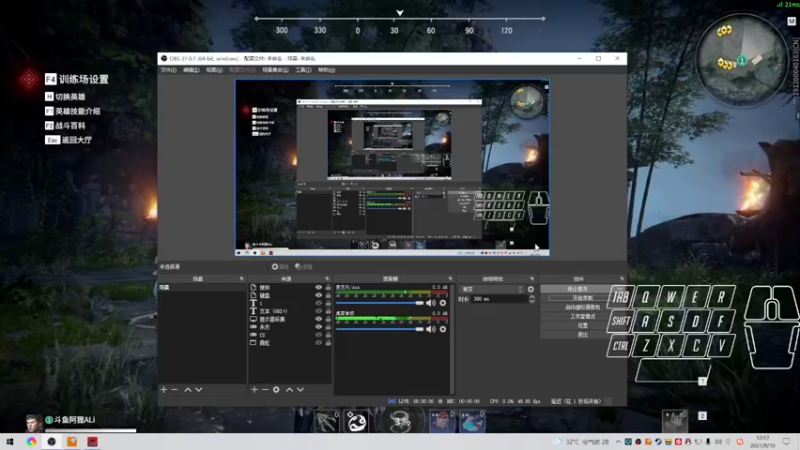Move the source down in the Sources list
The image size is (800, 450).
coord(301,389)
